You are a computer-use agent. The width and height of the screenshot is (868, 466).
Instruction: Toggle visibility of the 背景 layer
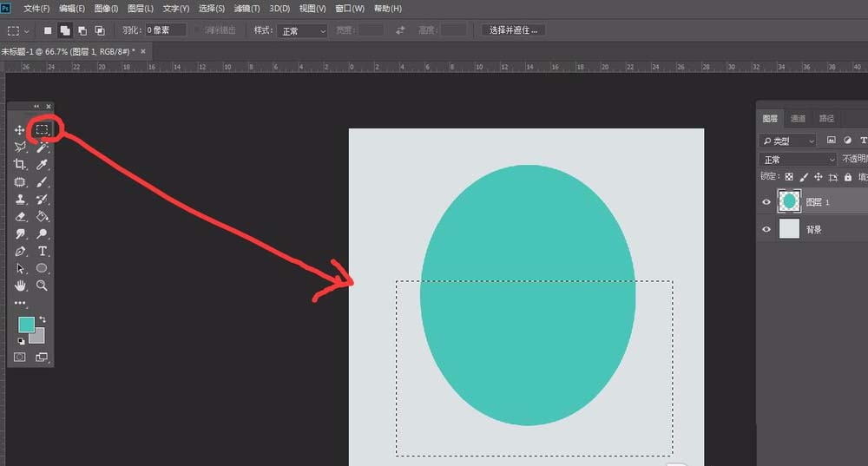[766, 230]
